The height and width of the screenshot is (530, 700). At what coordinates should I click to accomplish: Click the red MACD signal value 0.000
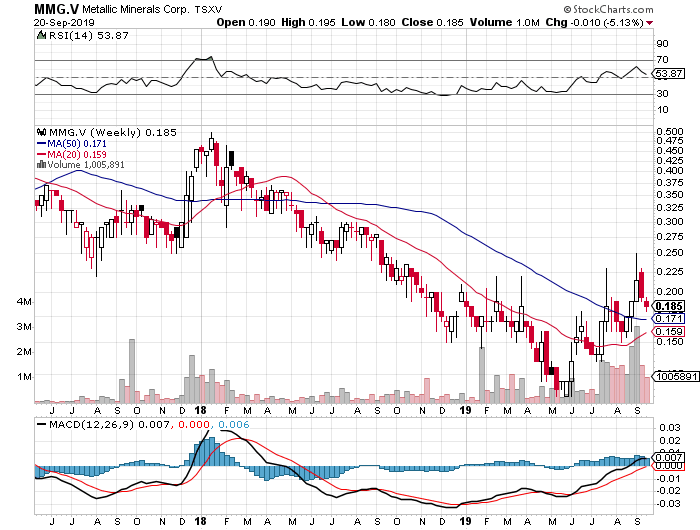tap(194, 424)
